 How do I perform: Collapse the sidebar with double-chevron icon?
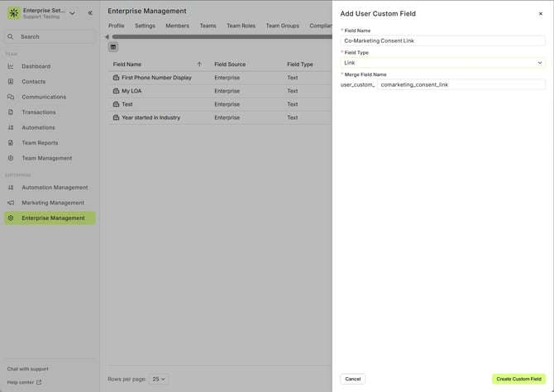coord(90,13)
